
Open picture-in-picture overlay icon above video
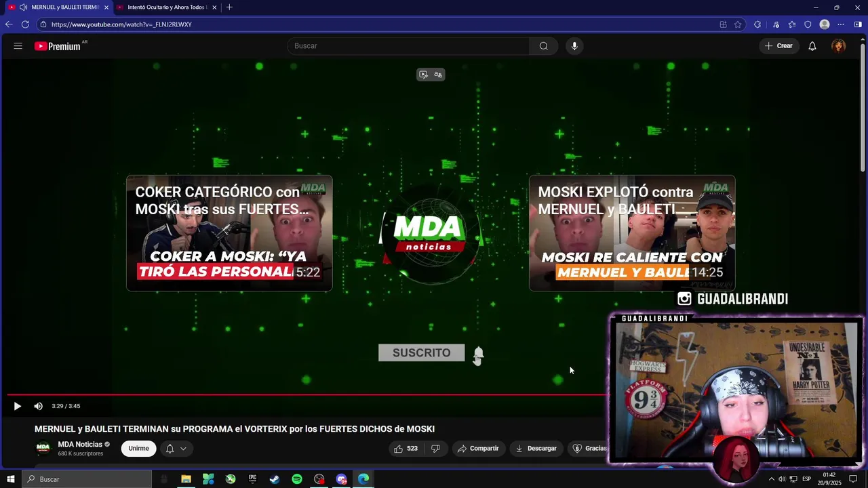point(423,75)
